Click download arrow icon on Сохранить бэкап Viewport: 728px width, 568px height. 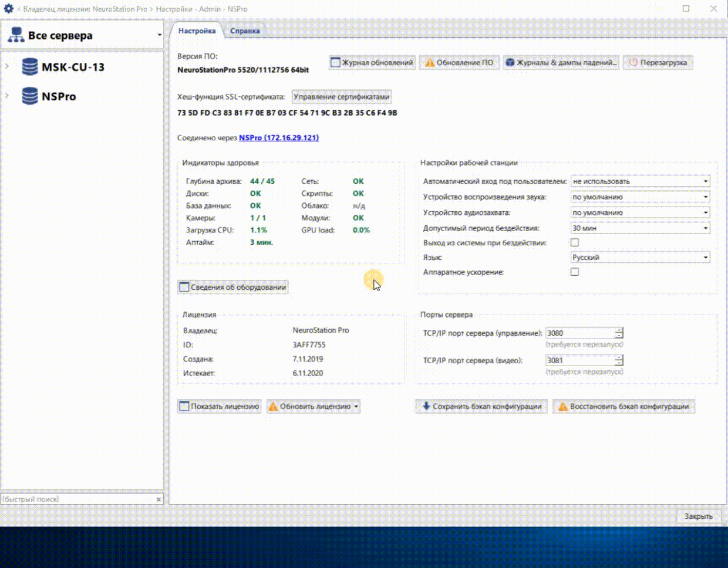(426, 406)
